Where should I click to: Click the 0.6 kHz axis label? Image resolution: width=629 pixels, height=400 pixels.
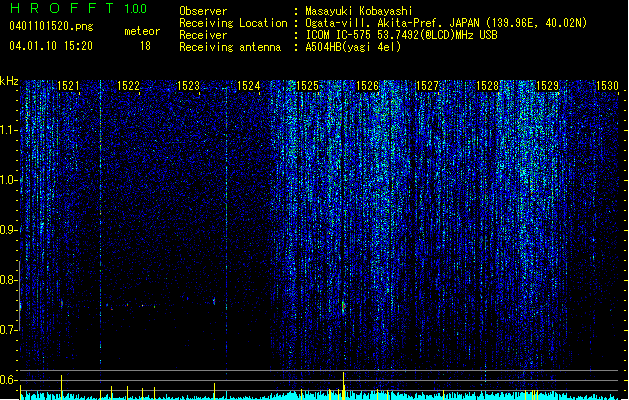pyautogui.click(x=8, y=380)
